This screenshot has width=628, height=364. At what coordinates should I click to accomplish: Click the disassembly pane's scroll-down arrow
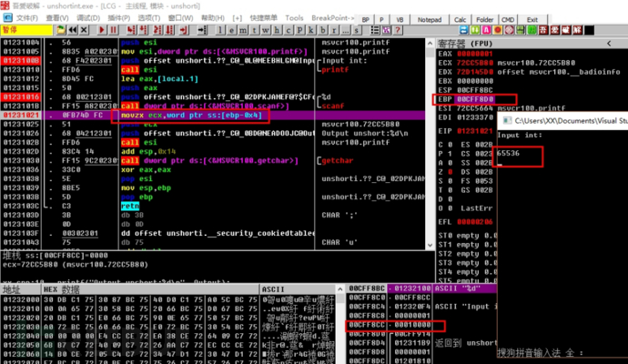[x=430, y=245]
